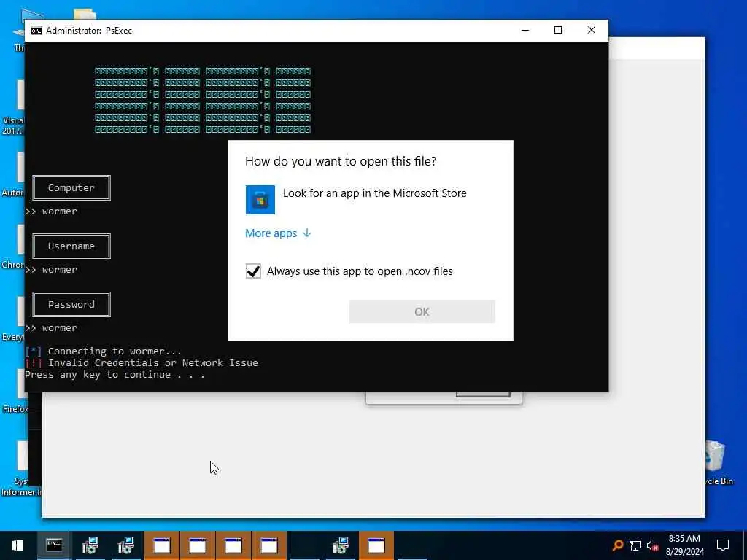The image size is (747, 560).
Task: Click the '>> wormer' entry under Password
Action: [52, 327]
